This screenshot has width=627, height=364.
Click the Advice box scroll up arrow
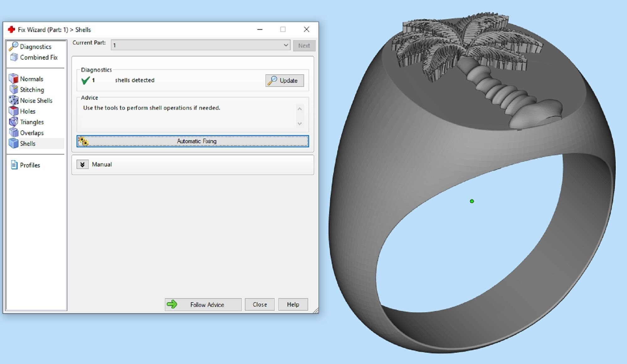pos(300,109)
